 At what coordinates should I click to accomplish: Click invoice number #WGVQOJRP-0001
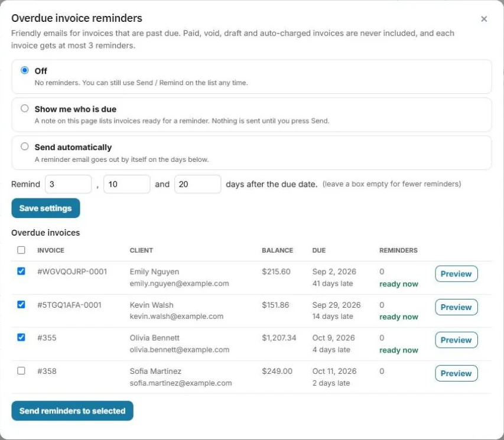point(72,272)
